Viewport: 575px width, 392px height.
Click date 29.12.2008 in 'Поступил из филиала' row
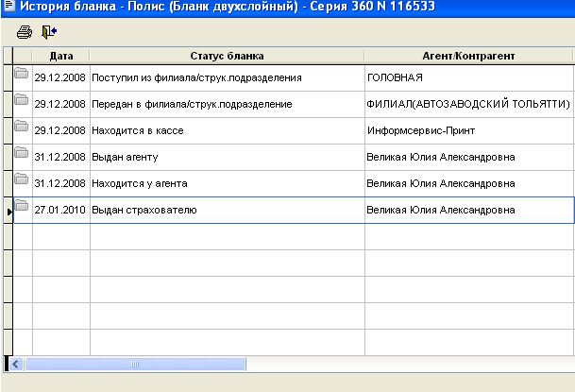point(59,78)
